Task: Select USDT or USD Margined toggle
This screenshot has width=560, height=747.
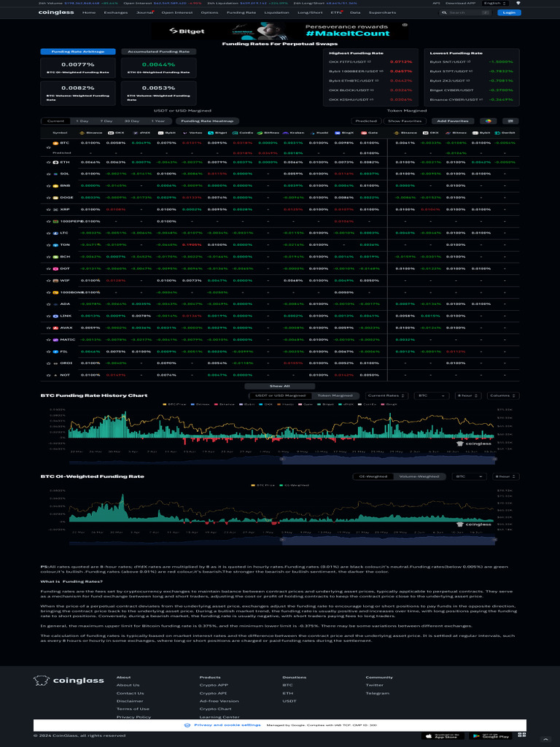Action: click(280, 395)
